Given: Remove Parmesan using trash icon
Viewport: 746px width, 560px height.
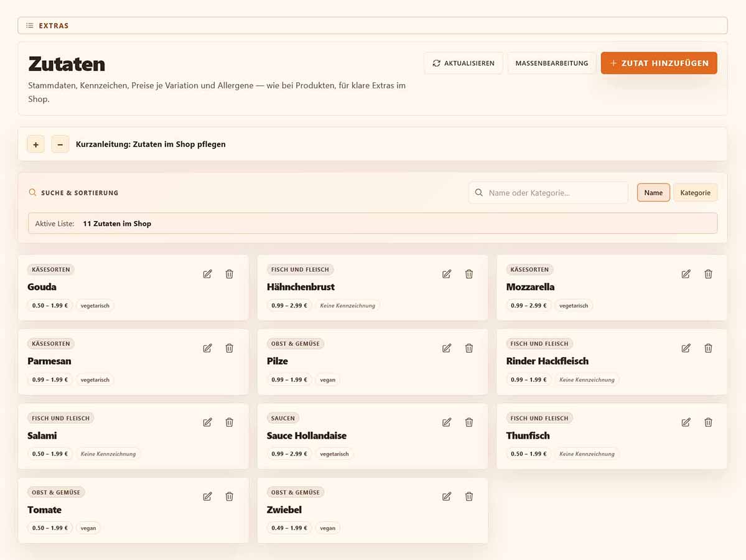Looking at the screenshot, I should (x=230, y=348).
